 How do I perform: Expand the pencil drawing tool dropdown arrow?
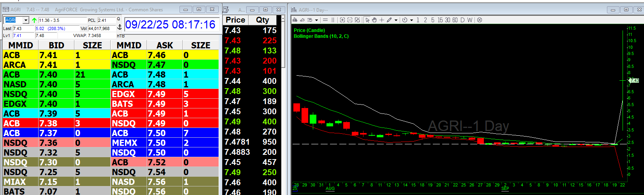tap(396, 20)
